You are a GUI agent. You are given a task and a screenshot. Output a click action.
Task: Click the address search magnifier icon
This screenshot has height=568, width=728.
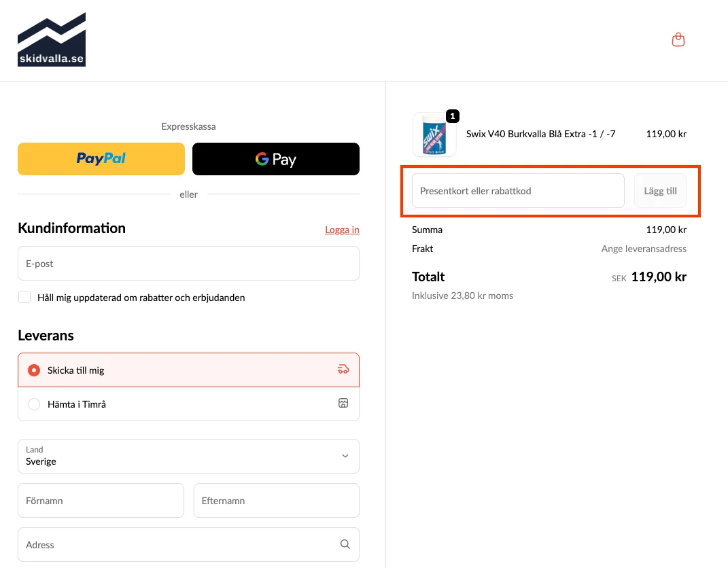tap(345, 544)
